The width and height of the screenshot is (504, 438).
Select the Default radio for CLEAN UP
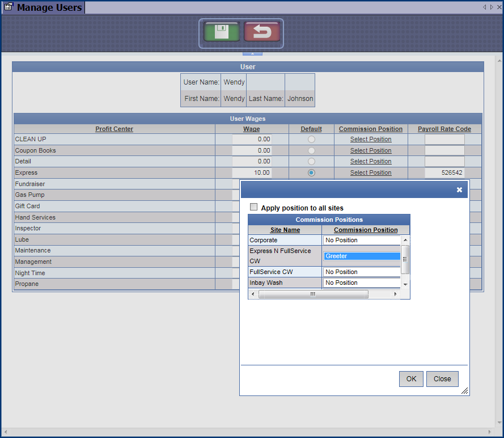tap(311, 140)
